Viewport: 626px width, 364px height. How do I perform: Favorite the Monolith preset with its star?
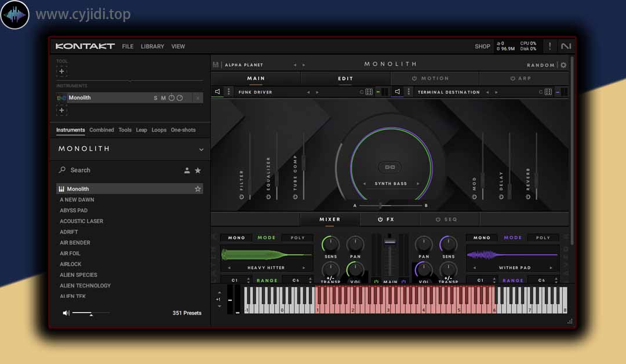198,189
